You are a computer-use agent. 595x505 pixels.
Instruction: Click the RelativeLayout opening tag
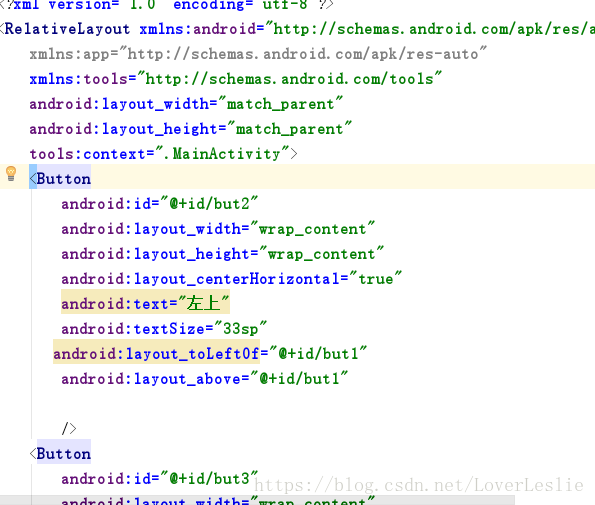tap(65, 29)
